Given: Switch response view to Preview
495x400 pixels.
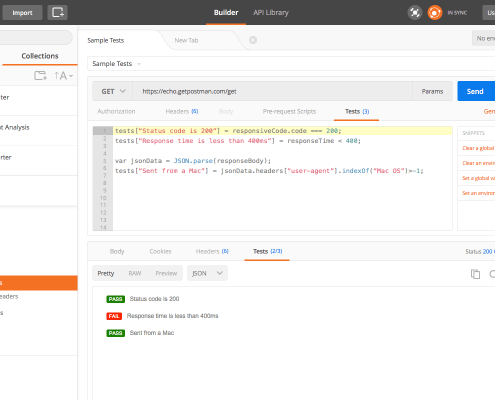Looking at the screenshot, I should click(166, 273).
